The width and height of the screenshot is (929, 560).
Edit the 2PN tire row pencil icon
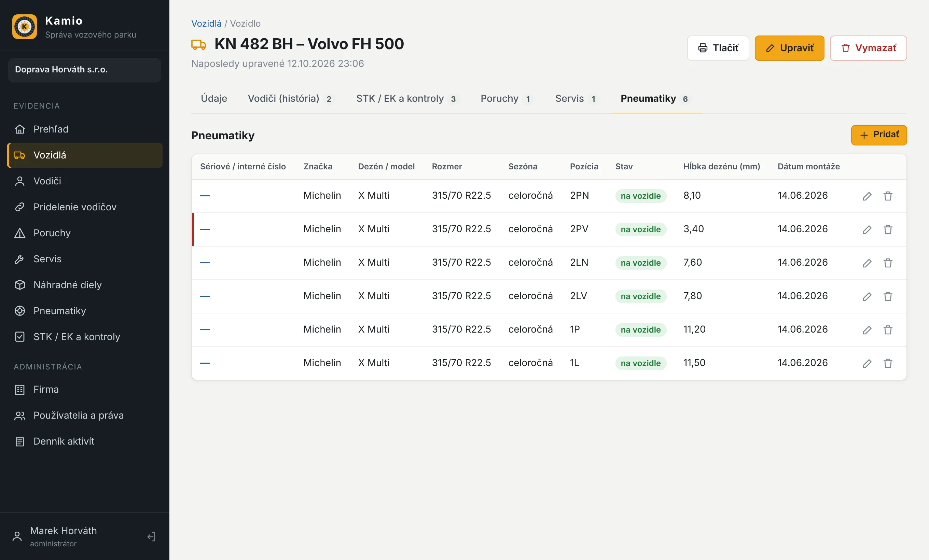pos(867,196)
